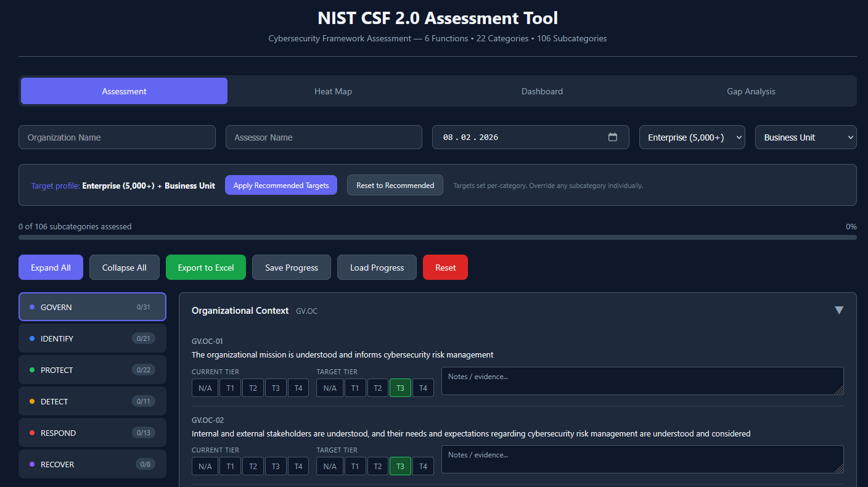
Task: Click the Collapse All button
Action: 125,268
